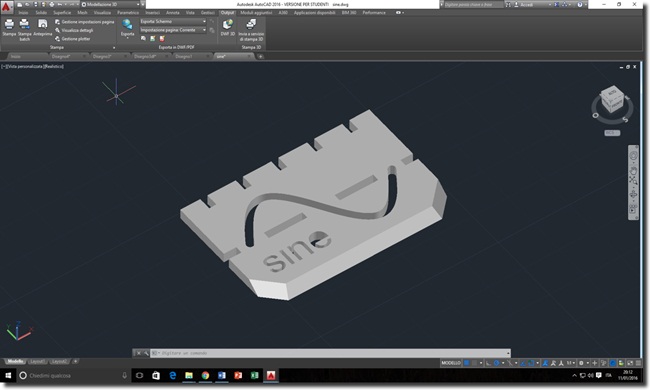The image size is (650, 390).
Task: Click the ViewCube in viewport
Action: [612, 99]
